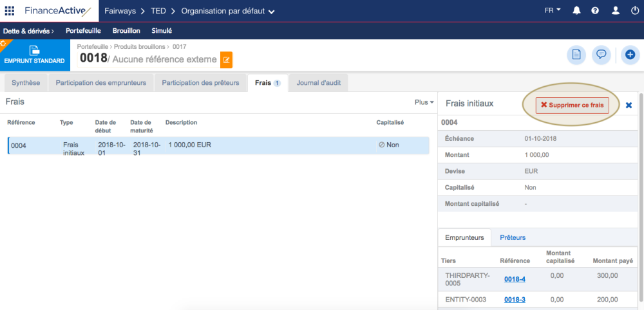Click the Échéance value 01-10-2018
The height and width of the screenshot is (310, 644).
540,138
